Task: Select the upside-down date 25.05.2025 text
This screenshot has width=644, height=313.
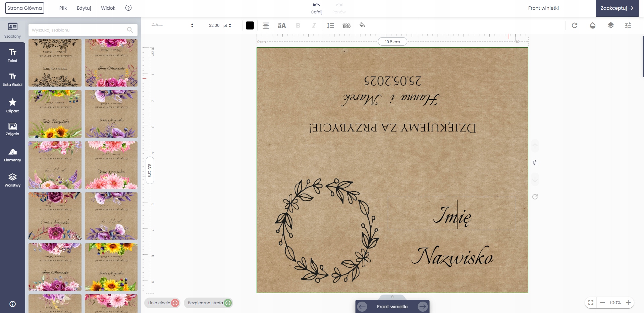Action: coord(392,81)
